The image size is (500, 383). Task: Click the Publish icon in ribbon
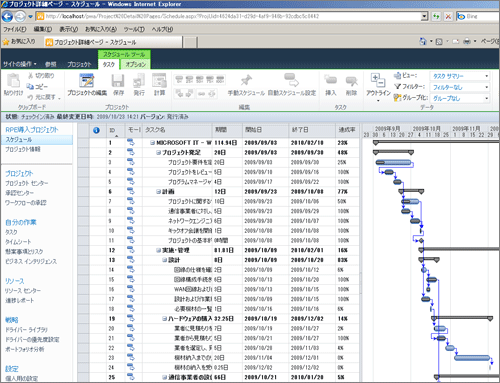139,81
